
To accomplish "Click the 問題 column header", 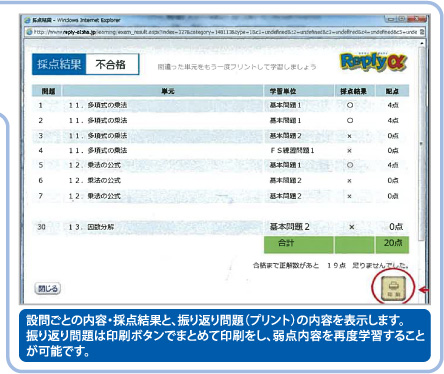I will (48, 91).
